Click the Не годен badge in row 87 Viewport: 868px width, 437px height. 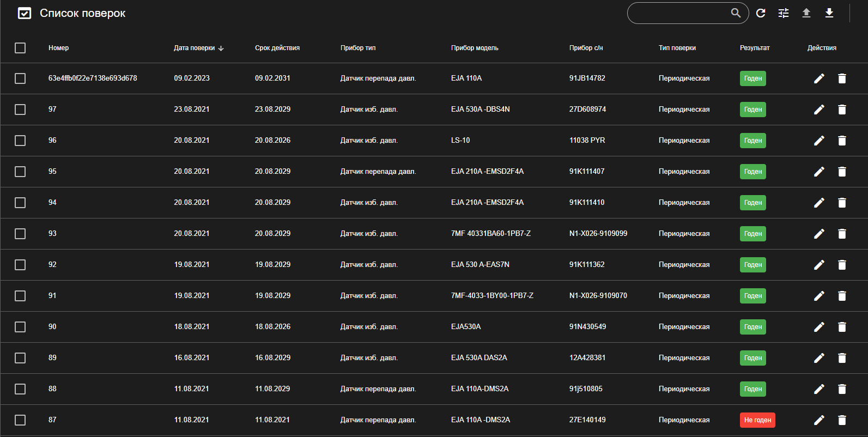757,420
